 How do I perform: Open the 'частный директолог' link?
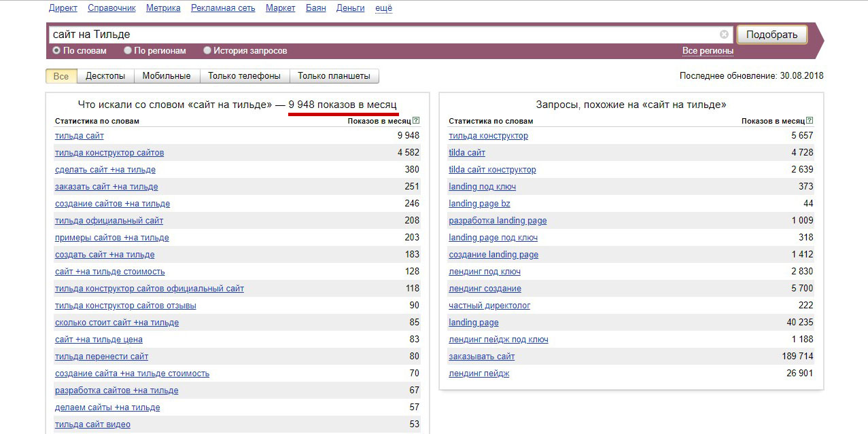pyautogui.click(x=489, y=306)
